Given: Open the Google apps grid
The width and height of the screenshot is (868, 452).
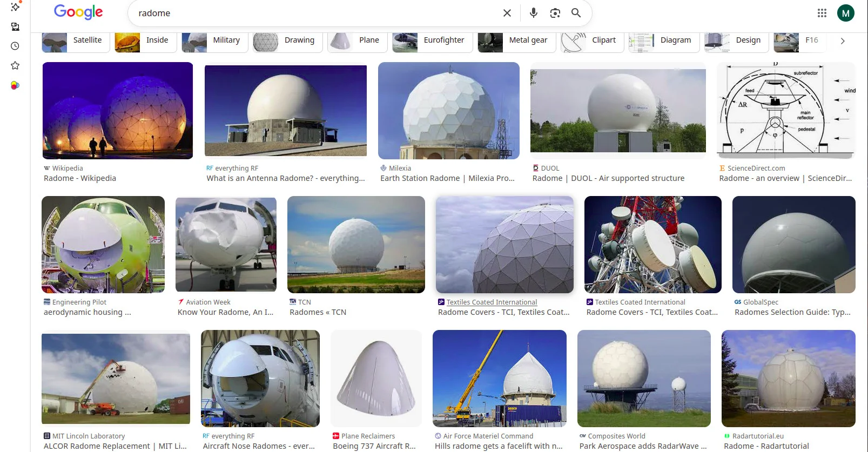Looking at the screenshot, I should tap(822, 13).
